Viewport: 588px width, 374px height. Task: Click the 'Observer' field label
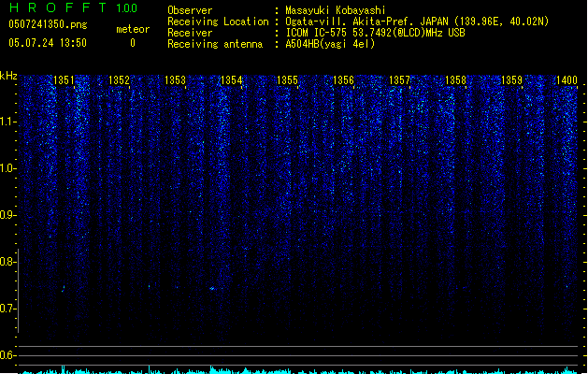click(190, 10)
